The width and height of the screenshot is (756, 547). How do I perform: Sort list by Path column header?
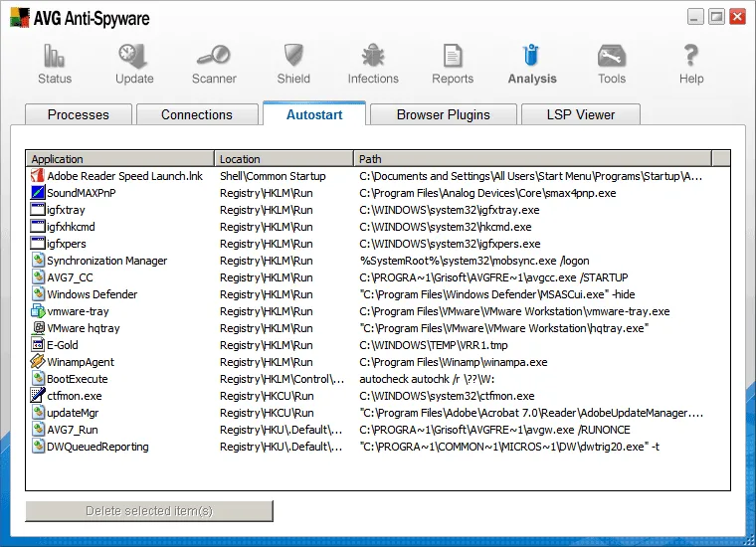point(533,158)
